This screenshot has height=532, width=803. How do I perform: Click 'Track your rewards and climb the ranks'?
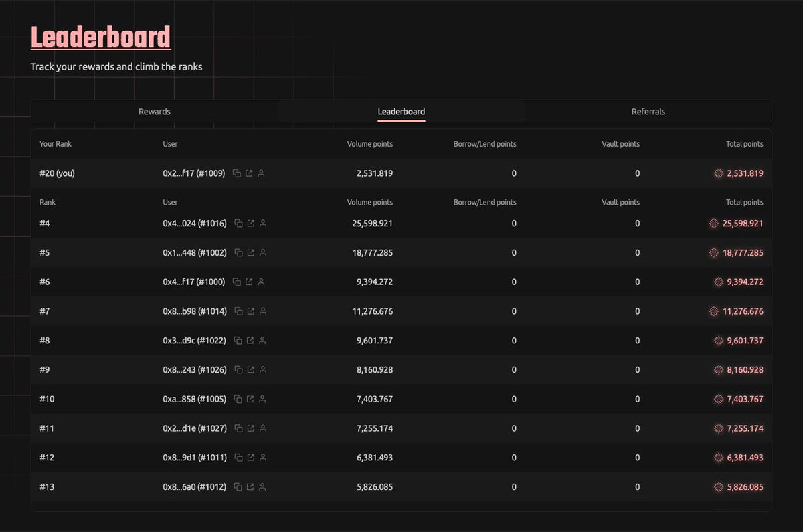click(x=116, y=67)
